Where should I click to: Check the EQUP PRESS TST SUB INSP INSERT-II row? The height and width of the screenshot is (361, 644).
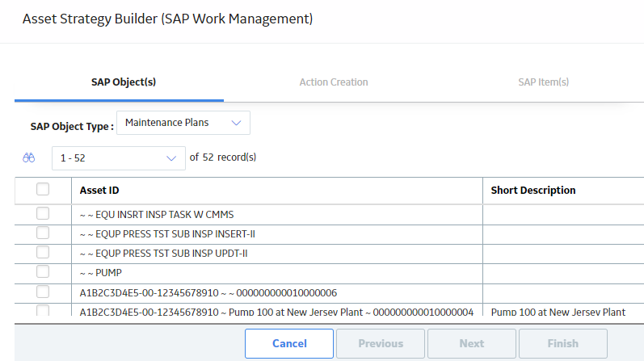pos(43,233)
